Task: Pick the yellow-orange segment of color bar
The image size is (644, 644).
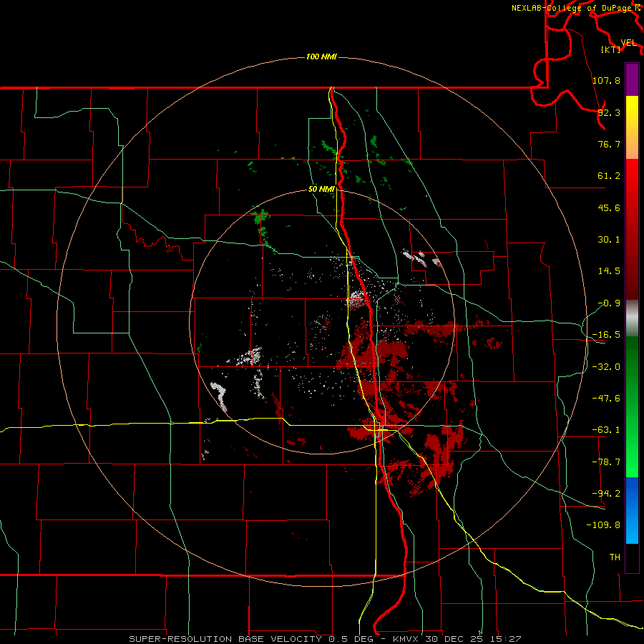Action: click(632, 127)
